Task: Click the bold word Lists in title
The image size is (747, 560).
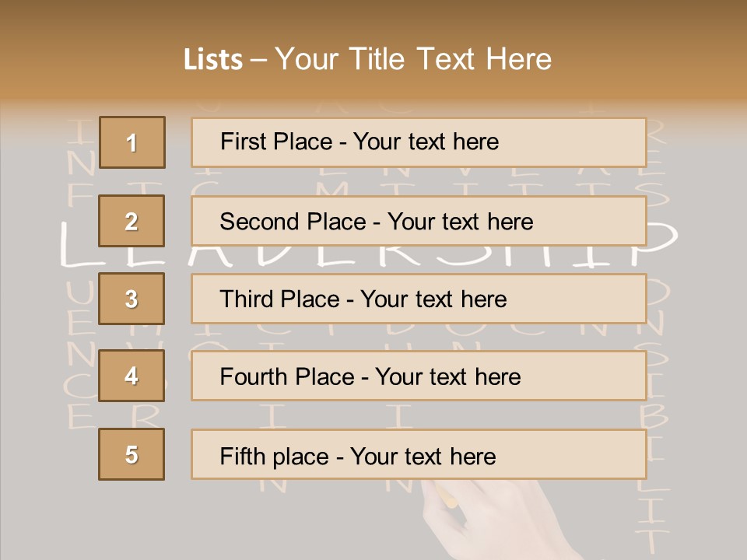Action: click(x=213, y=59)
